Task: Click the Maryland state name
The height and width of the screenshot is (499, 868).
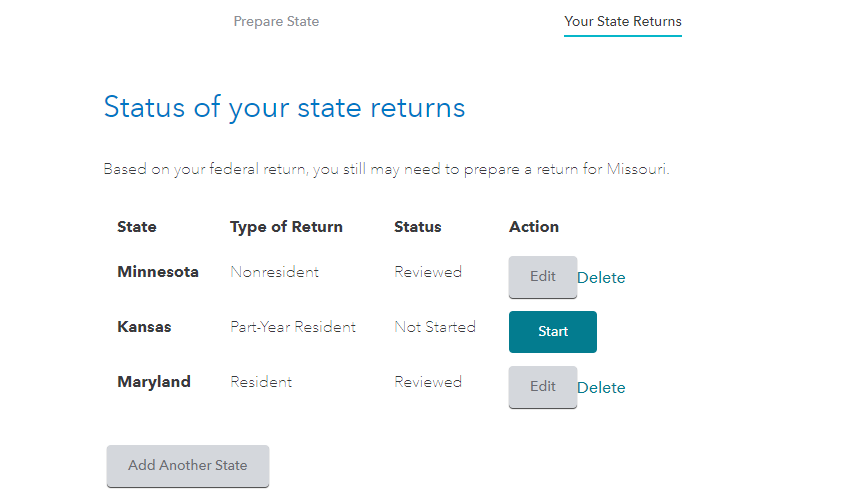Action: (x=154, y=382)
